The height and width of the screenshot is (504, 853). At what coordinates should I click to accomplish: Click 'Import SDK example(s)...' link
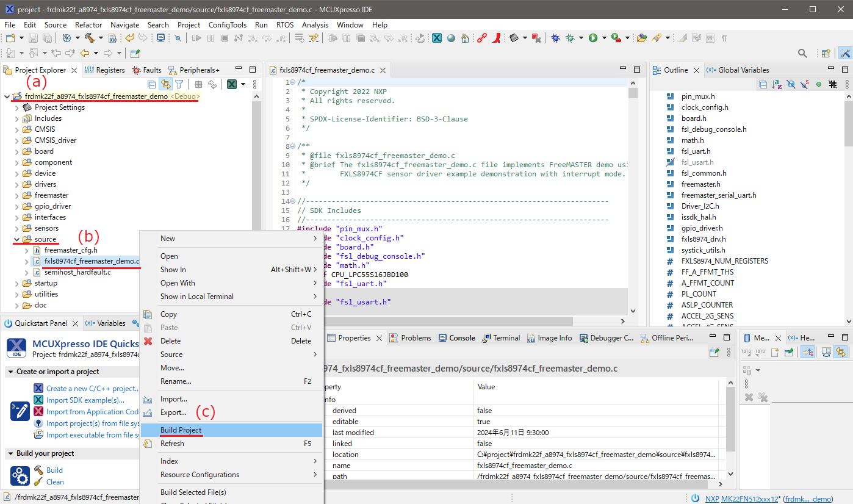(x=85, y=400)
